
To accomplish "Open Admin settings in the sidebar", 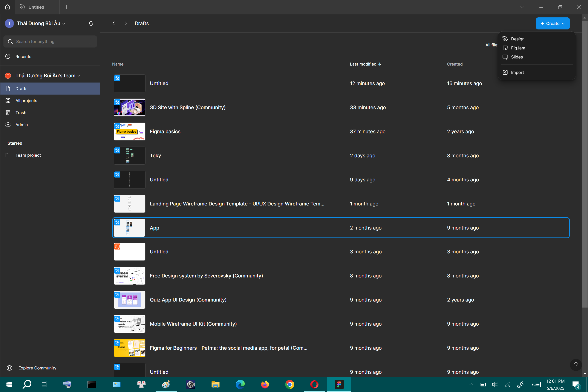I will pos(50,124).
